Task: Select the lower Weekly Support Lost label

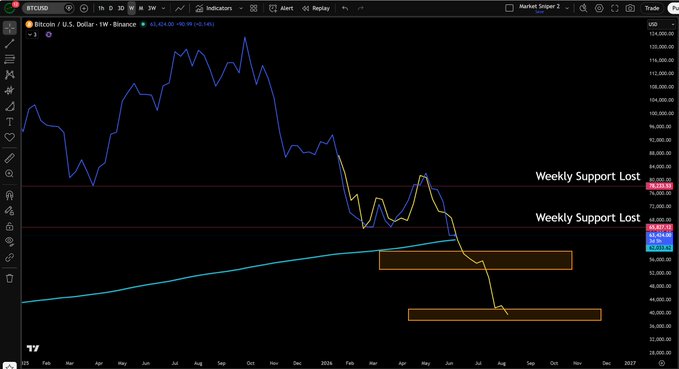Action: [588, 217]
